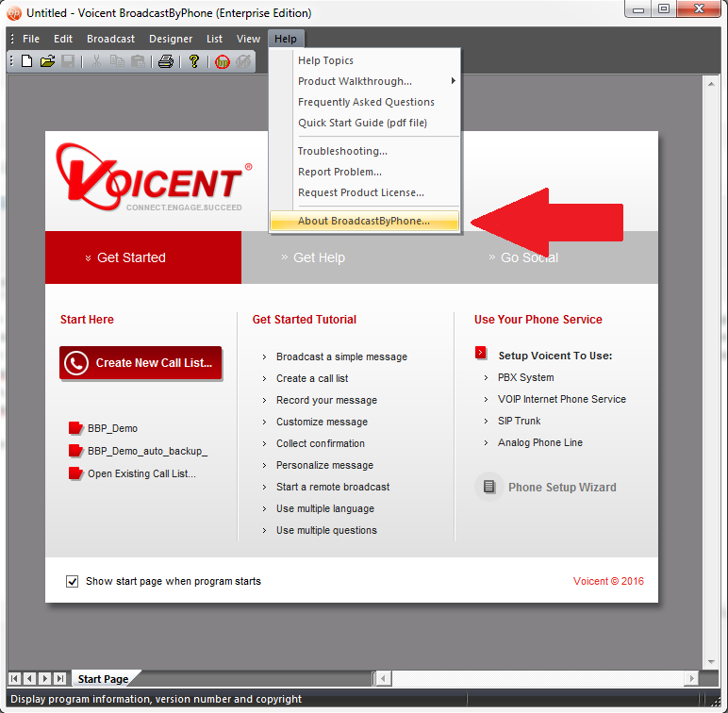Viewport: 728px width, 713px height.
Task: Click the last-sheet navigation arrow at bottom
Action: (60, 678)
